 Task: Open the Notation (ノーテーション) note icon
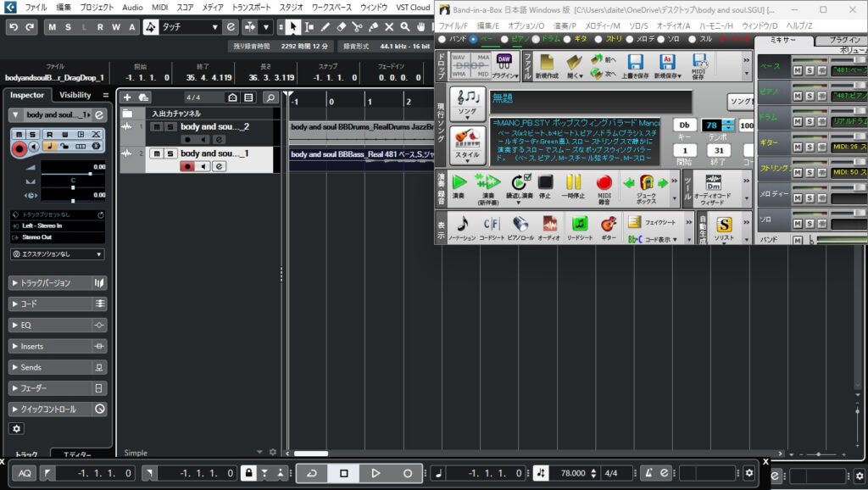coord(462,227)
